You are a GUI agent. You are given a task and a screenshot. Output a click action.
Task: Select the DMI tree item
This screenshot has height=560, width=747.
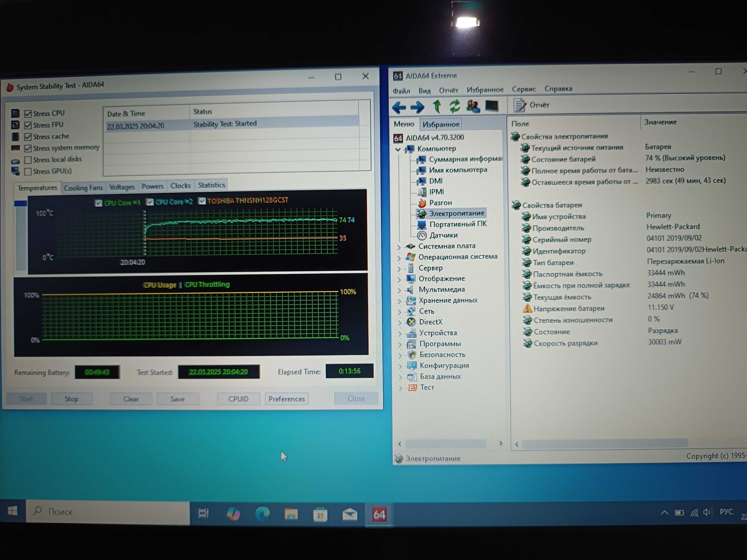(x=436, y=181)
